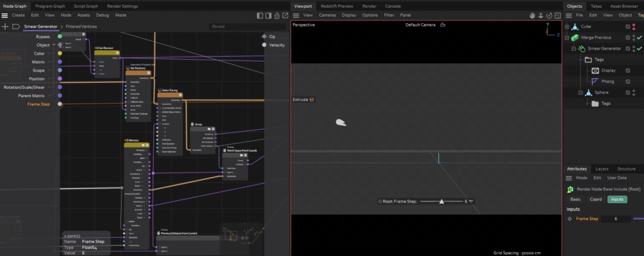The height and width of the screenshot is (256, 644).
Task: Collapse the Tags folder under Smear Generator
Action: [580, 59]
